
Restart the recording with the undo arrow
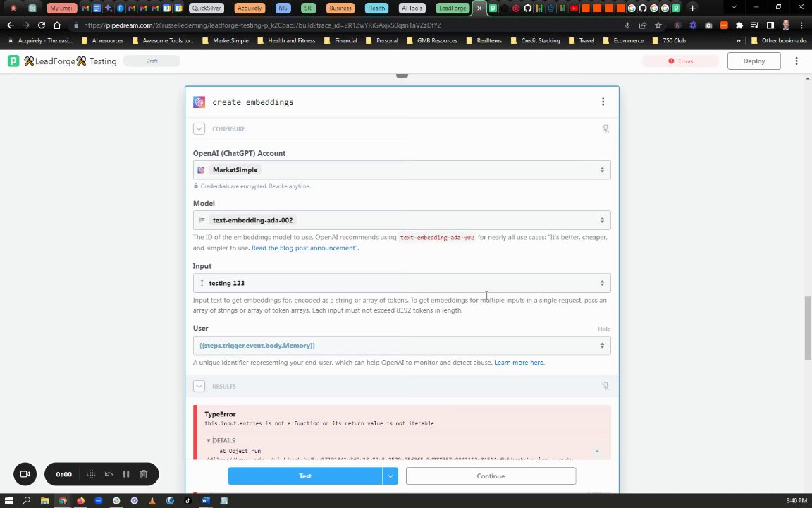(109, 474)
